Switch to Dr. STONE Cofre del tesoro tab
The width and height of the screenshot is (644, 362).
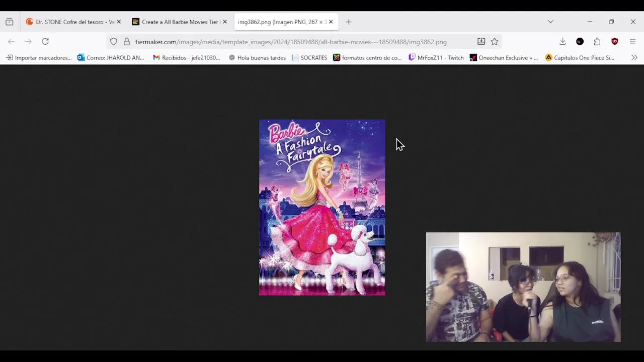click(73, 22)
